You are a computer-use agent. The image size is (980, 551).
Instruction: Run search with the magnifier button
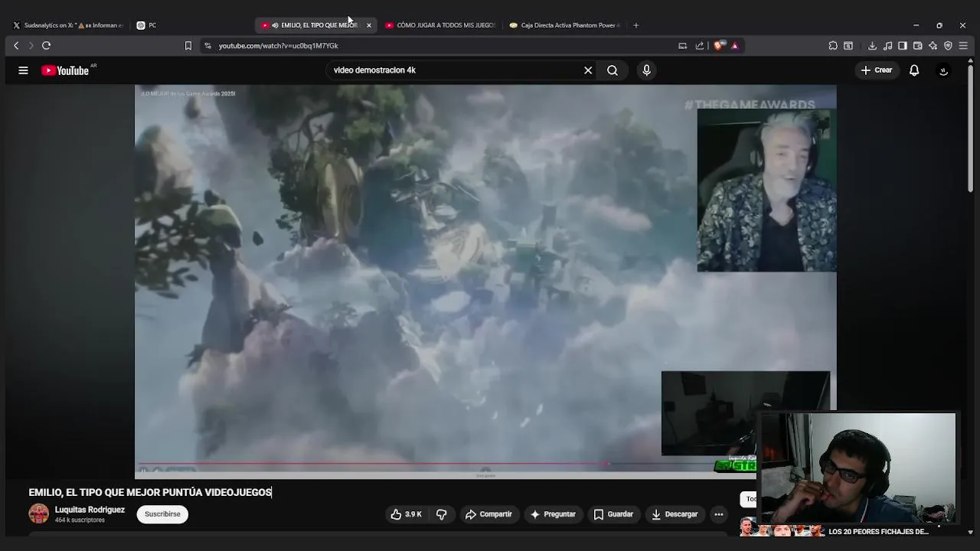(612, 70)
